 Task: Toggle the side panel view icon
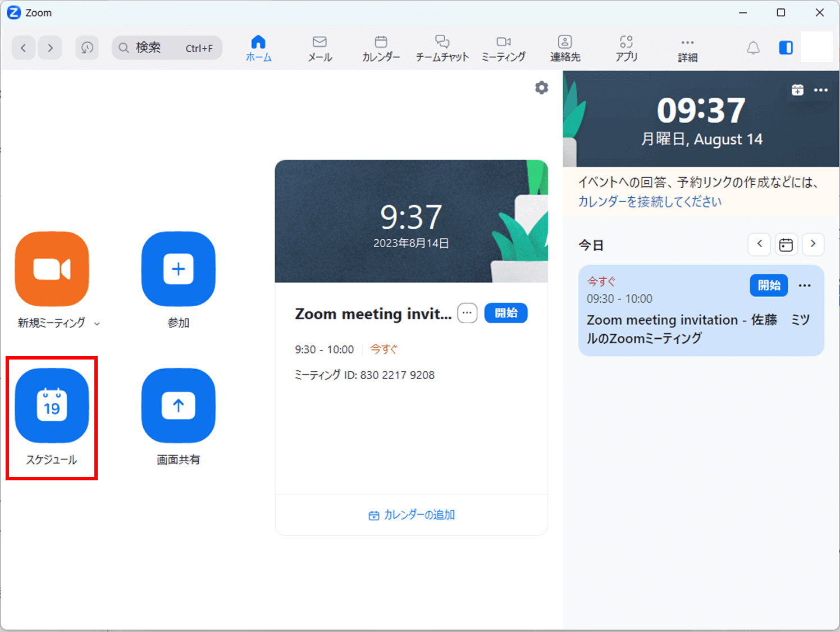(786, 48)
